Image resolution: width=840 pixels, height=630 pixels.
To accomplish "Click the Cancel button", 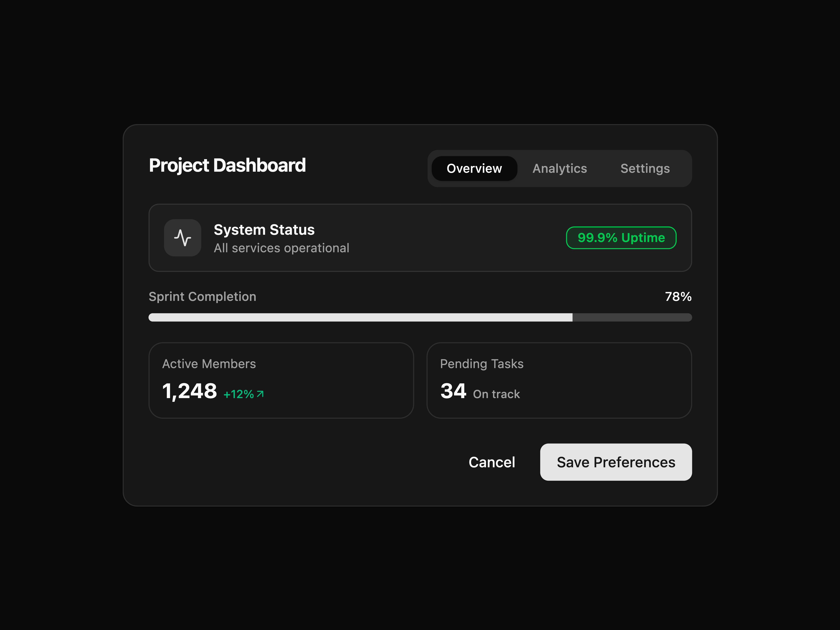I will pyautogui.click(x=492, y=462).
